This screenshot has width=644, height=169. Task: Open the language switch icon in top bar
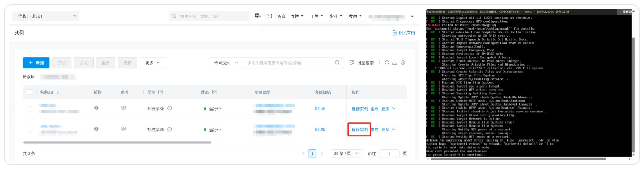tap(258, 16)
